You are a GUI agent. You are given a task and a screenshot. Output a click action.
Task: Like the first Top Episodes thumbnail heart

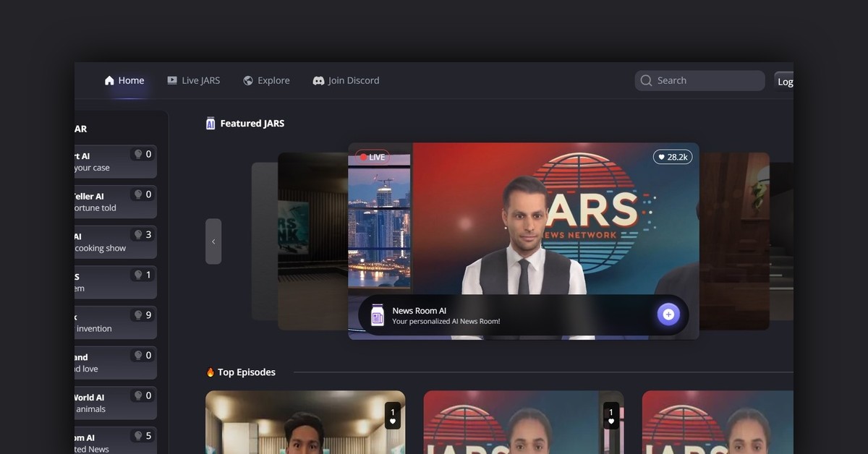(393, 421)
